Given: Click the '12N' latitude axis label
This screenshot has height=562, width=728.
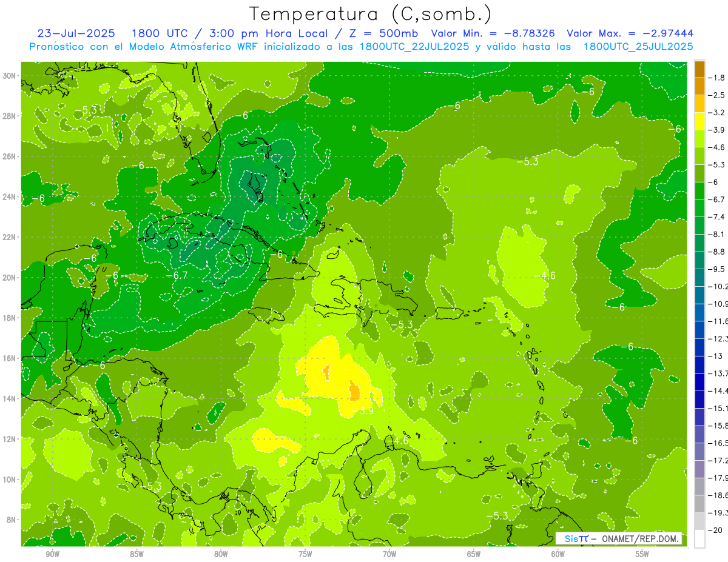Looking at the screenshot, I should point(9,439).
